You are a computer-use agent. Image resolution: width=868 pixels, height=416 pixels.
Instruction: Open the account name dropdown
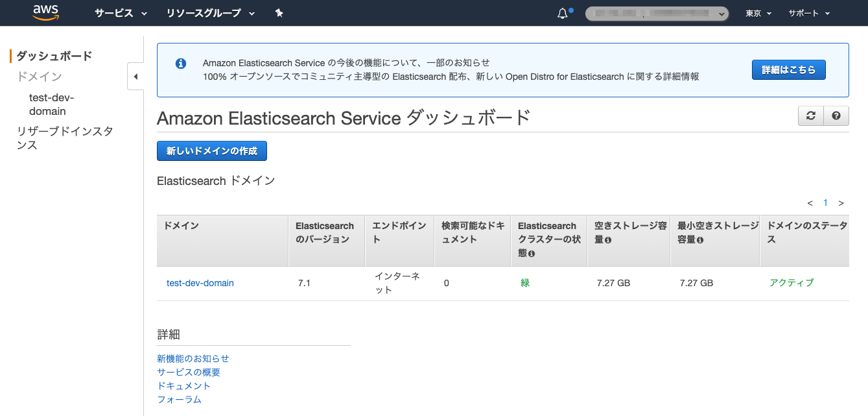(656, 12)
